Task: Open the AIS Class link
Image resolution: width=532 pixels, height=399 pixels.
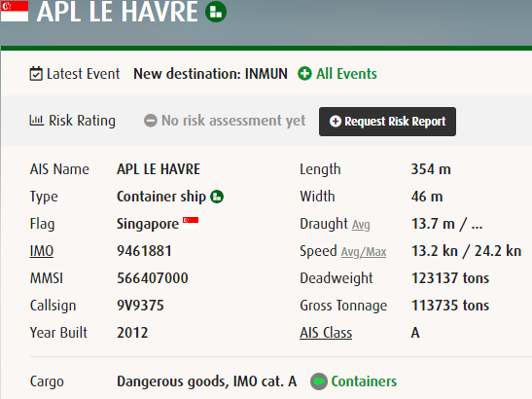Action: (x=326, y=333)
